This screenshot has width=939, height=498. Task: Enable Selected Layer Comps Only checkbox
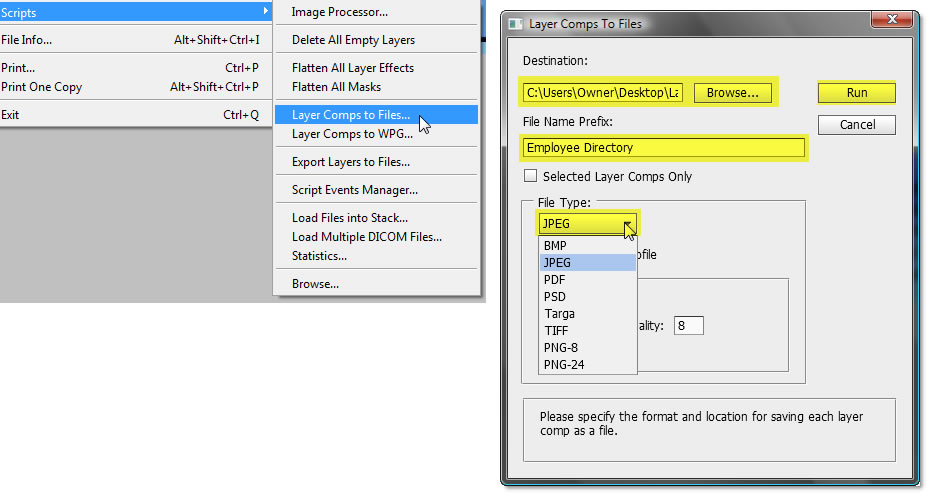pyautogui.click(x=531, y=177)
